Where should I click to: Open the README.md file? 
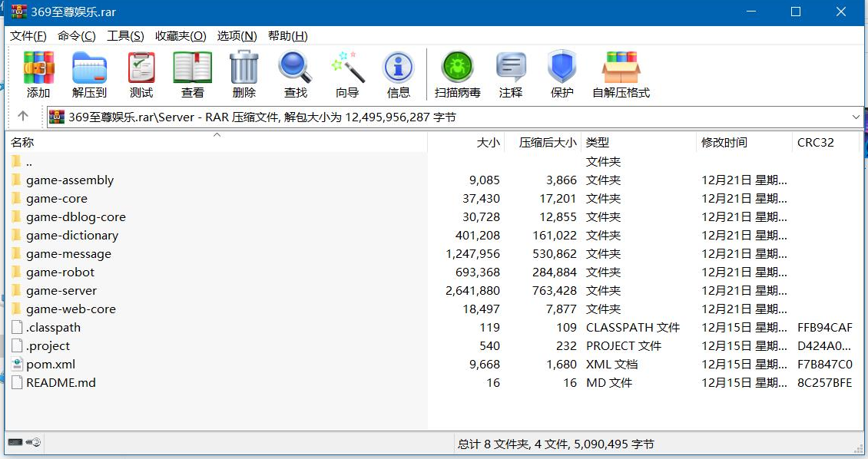click(59, 382)
